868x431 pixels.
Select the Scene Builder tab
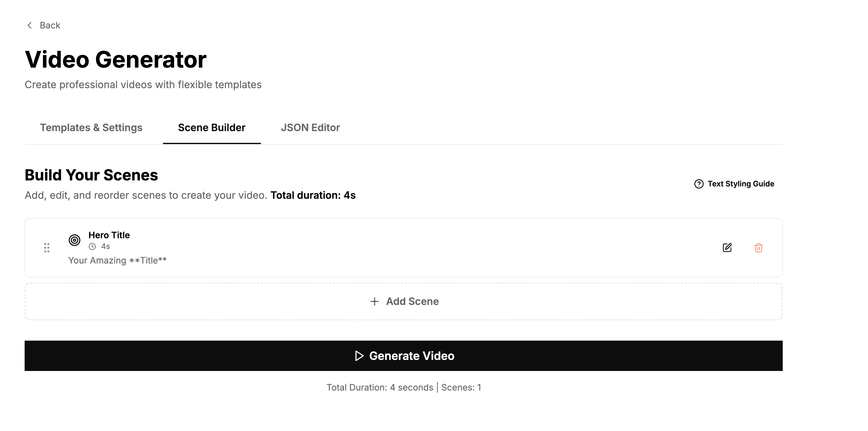click(212, 128)
